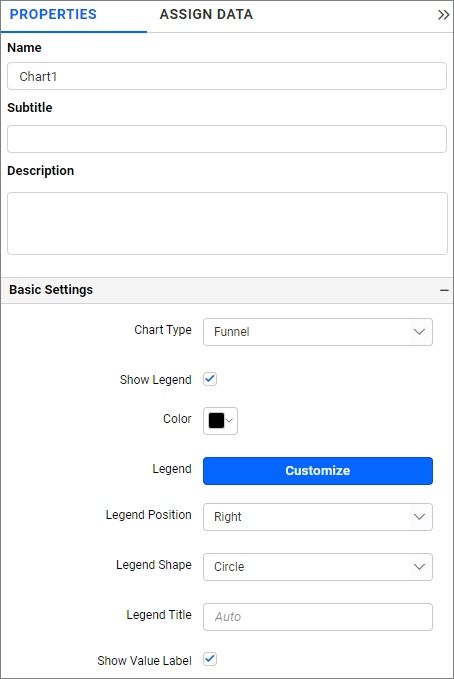This screenshot has height=679, width=454.
Task: Open Legend Shape dropdown showing Circle
Action: (318, 567)
